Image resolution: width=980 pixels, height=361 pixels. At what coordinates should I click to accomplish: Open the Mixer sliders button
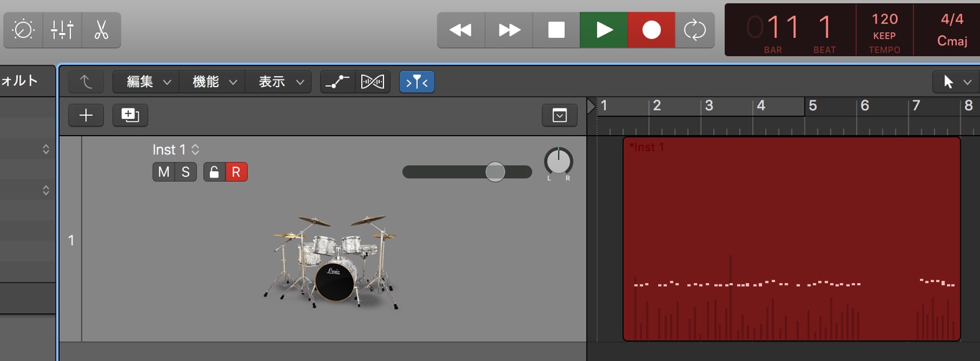pos(62,30)
